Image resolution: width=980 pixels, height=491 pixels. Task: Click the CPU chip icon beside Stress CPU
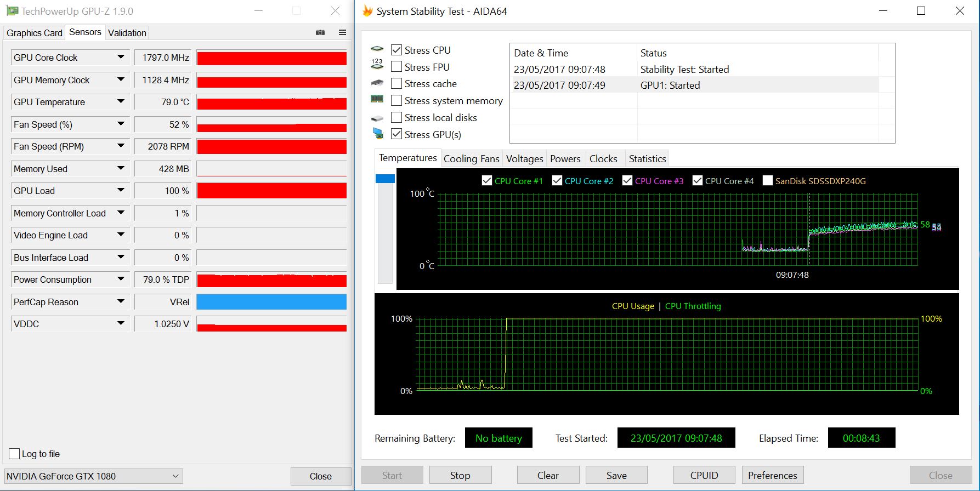coord(377,49)
